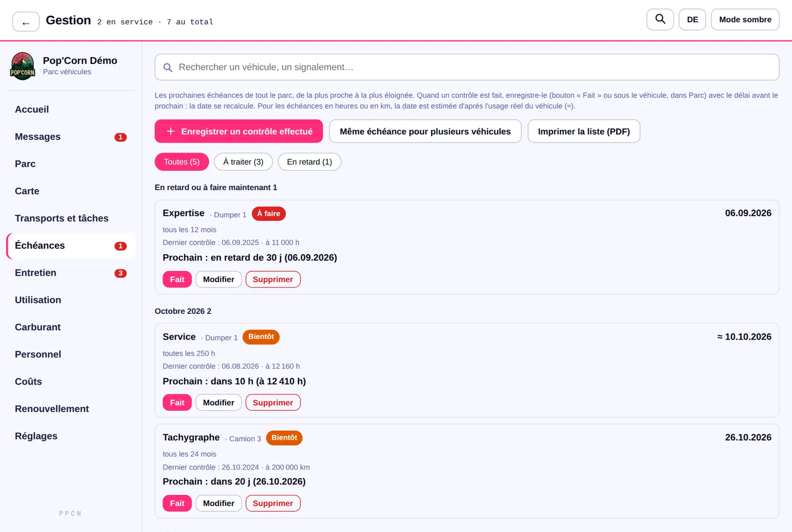This screenshot has width=792, height=532.
Task: Mark Tachygraphe Camion 3 as Fait
Action: point(177,503)
